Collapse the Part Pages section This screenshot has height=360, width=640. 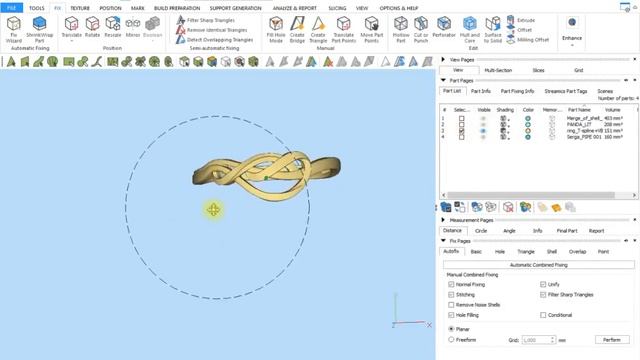443,80
